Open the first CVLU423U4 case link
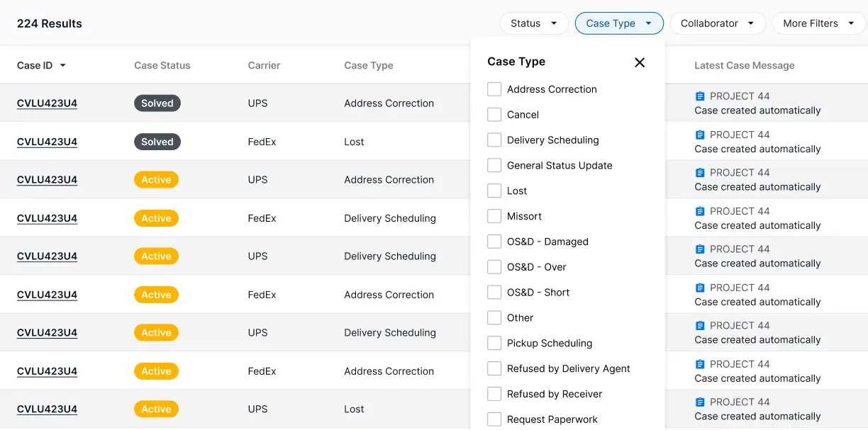The width and height of the screenshot is (868, 430). [x=47, y=103]
